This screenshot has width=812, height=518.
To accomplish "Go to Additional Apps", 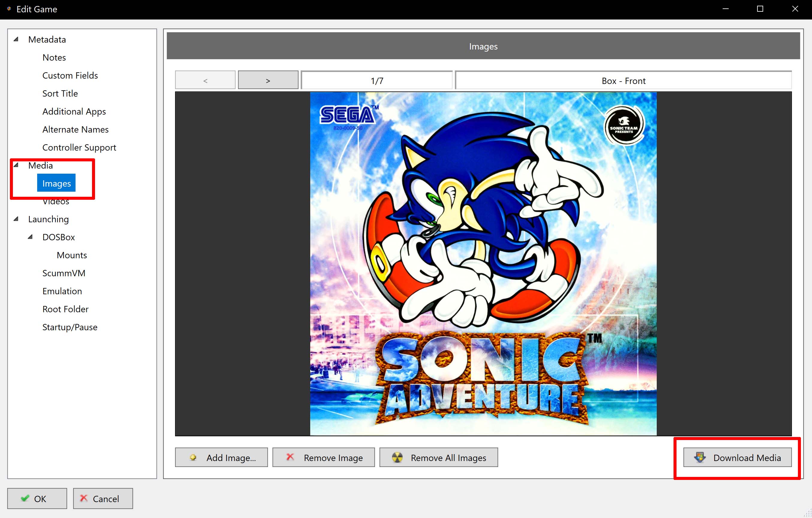I will point(74,111).
